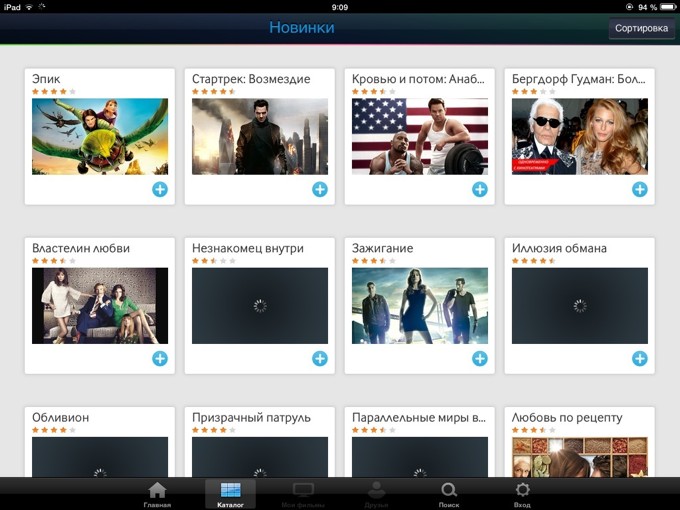Tap the Стартрек: Возмездие title
The width and height of the screenshot is (680, 510).
click(x=251, y=79)
